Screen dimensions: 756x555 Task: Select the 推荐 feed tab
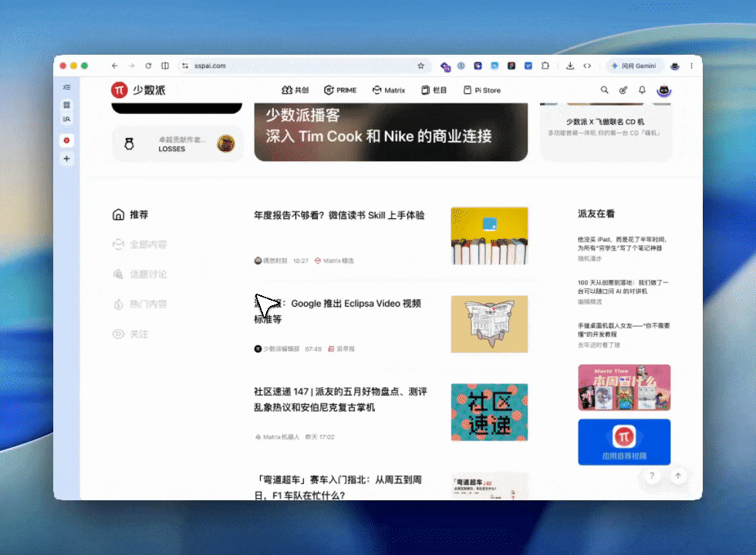coord(130,214)
